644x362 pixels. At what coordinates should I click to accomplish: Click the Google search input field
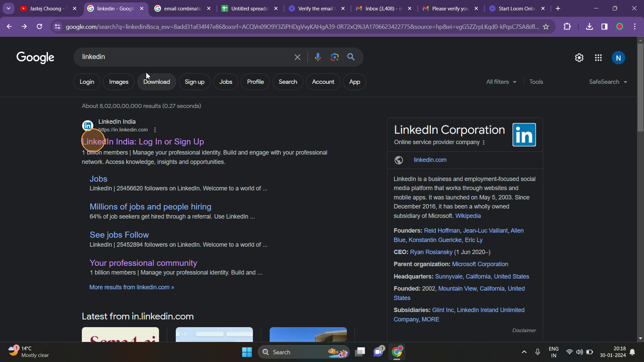(184, 57)
